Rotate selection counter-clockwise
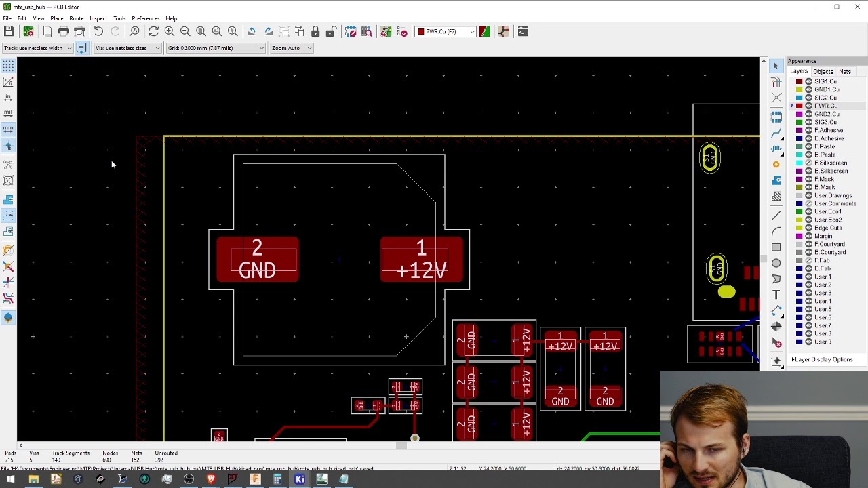Screen dimensions: 868x488 point(252,31)
